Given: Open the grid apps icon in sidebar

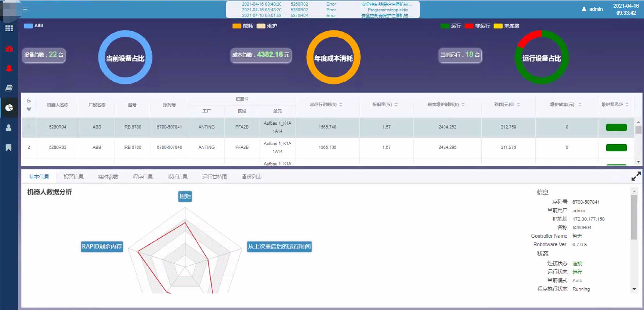Looking at the screenshot, I should (9, 28).
